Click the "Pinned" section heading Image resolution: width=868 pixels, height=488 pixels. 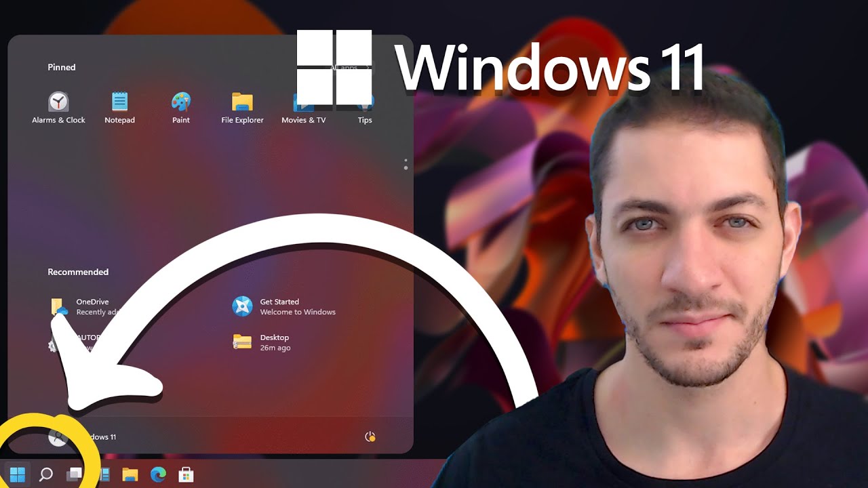(62, 67)
